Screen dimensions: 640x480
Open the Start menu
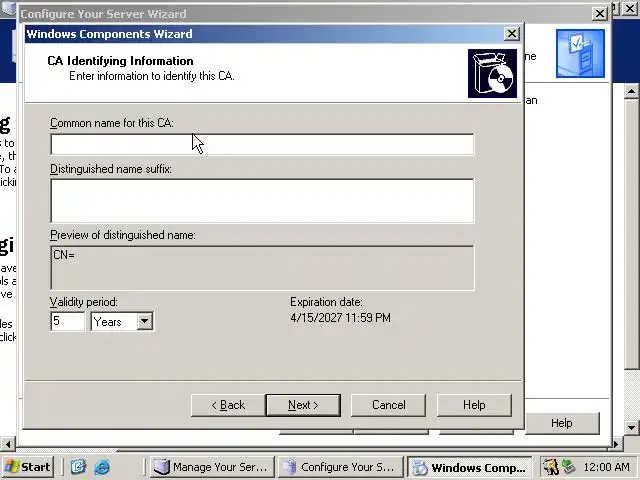[x=28, y=467]
